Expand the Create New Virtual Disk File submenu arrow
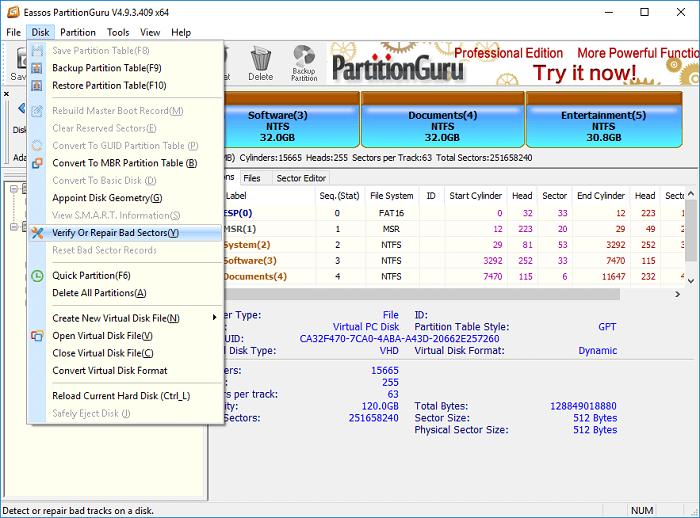 pos(214,317)
